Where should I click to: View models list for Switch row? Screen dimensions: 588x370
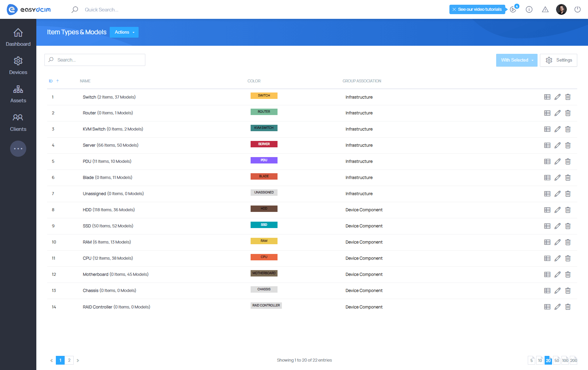pyautogui.click(x=547, y=97)
